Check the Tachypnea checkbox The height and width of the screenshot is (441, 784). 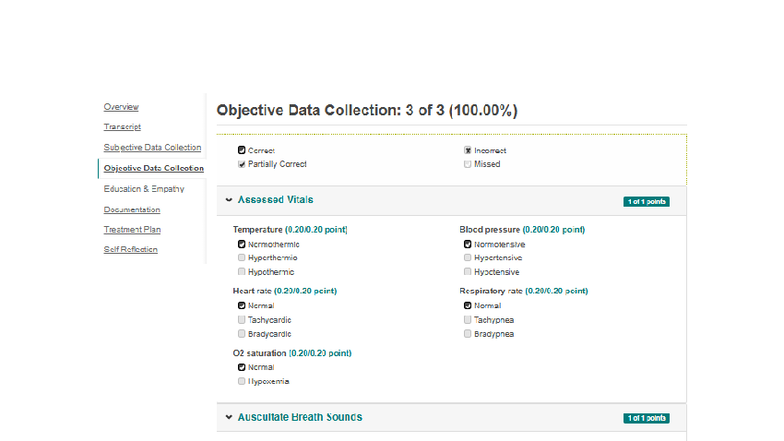[x=468, y=320]
